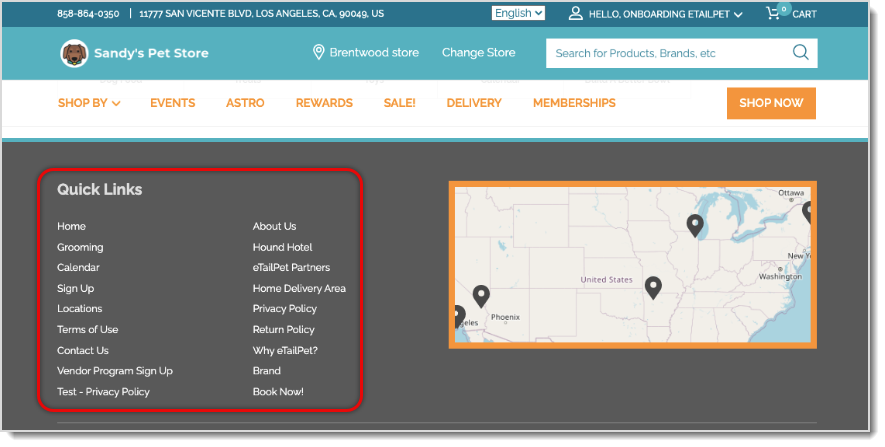Click the Sandy's Pet Store name

[151, 53]
